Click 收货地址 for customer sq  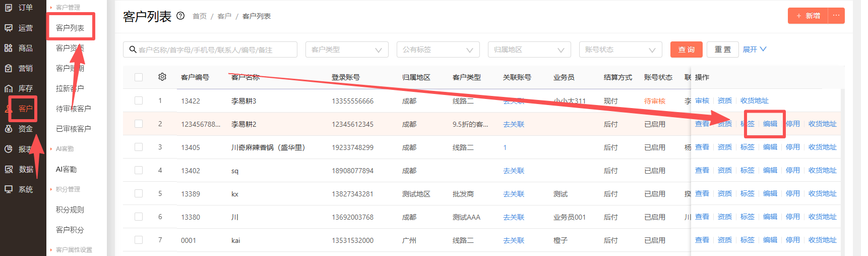pyautogui.click(x=823, y=170)
